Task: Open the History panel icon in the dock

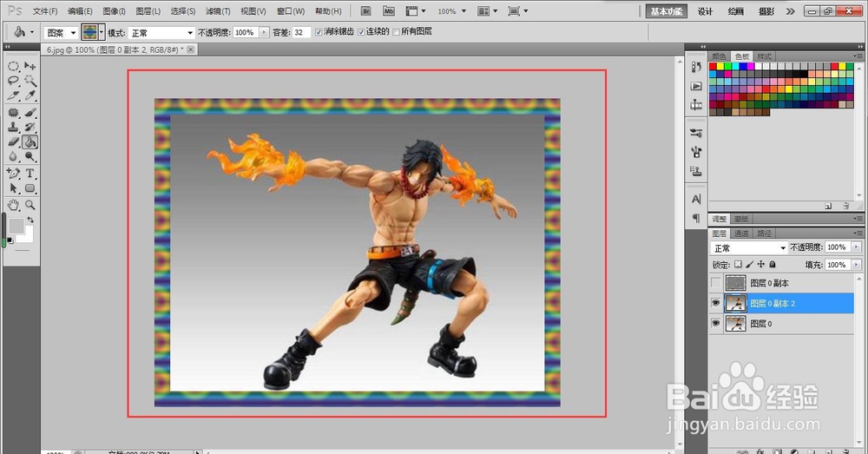Action: pyautogui.click(x=696, y=67)
